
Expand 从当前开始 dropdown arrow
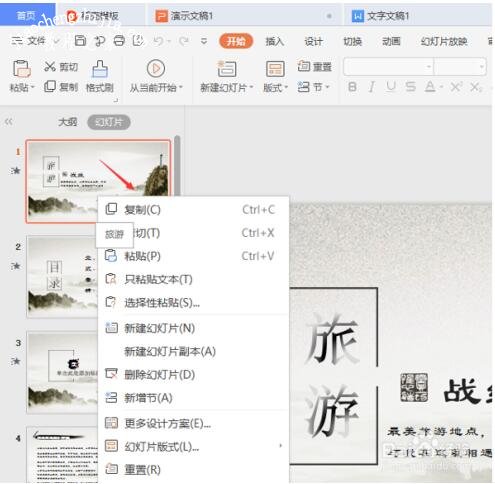(181, 87)
